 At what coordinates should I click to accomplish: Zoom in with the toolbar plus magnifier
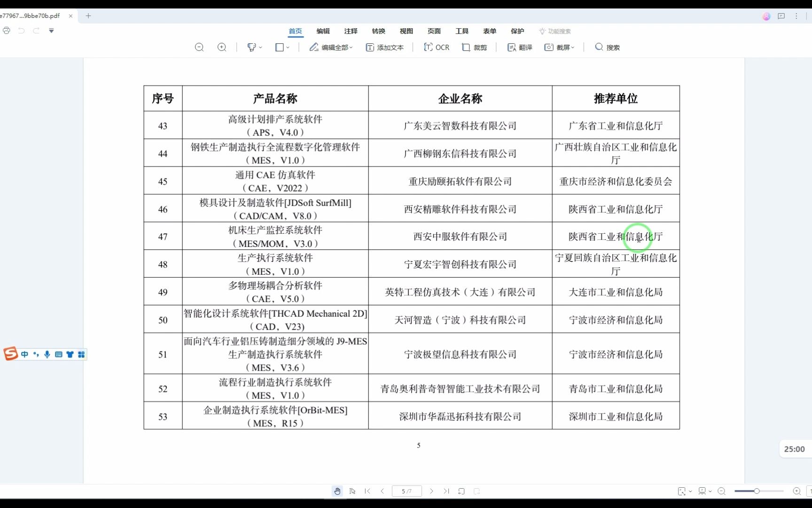222,47
